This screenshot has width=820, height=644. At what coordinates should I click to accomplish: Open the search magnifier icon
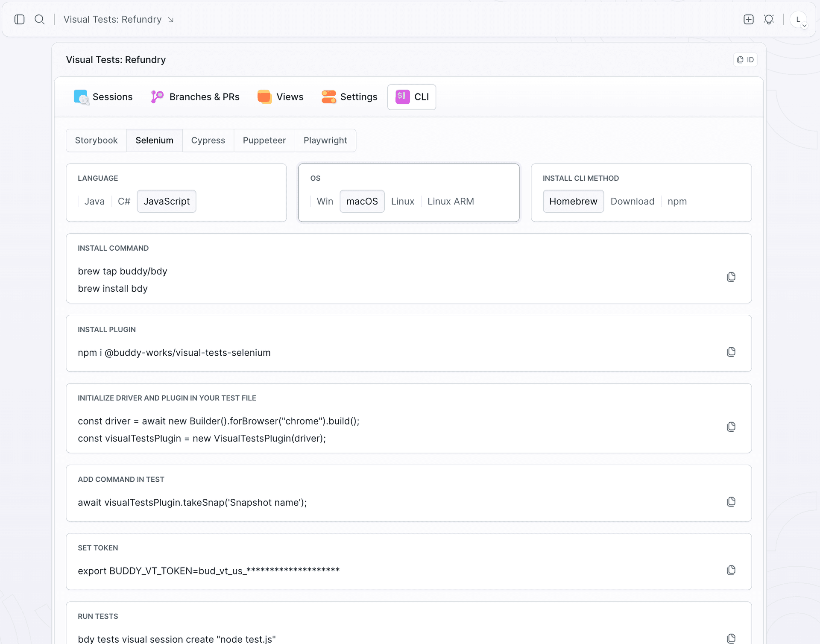pos(39,19)
